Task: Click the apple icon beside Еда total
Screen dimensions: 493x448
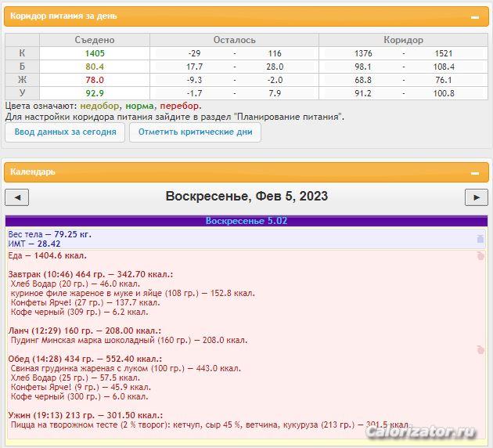Action: point(480,256)
